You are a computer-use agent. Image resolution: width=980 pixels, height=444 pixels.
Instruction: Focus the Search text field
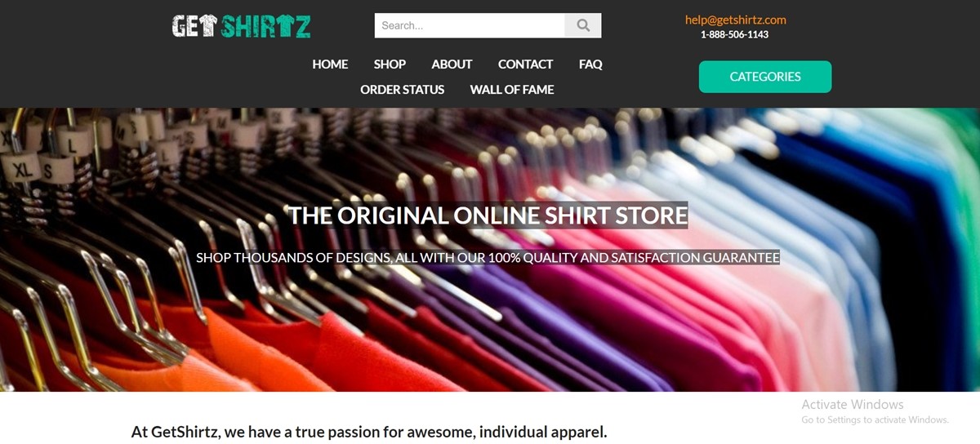[470, 25]
